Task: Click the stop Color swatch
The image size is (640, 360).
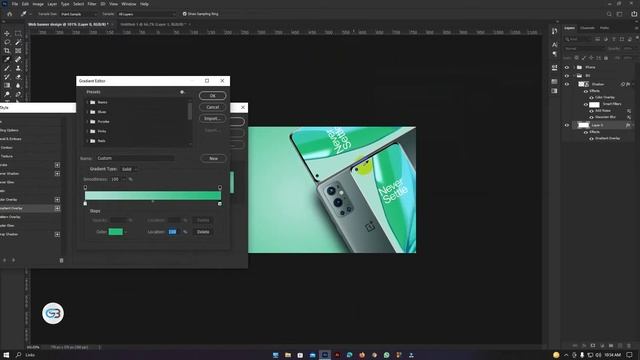Action: 116,232
